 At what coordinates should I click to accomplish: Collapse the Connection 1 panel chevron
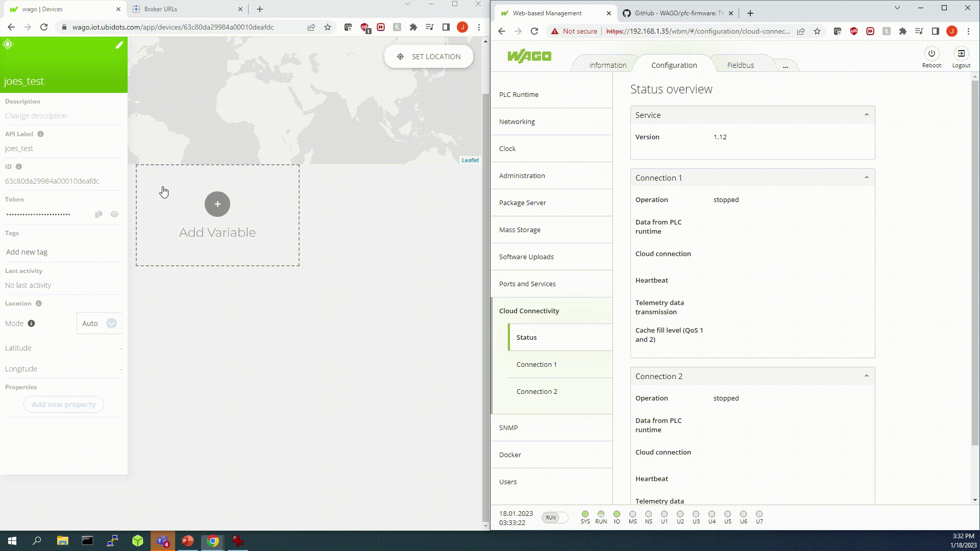click(866, 178)
